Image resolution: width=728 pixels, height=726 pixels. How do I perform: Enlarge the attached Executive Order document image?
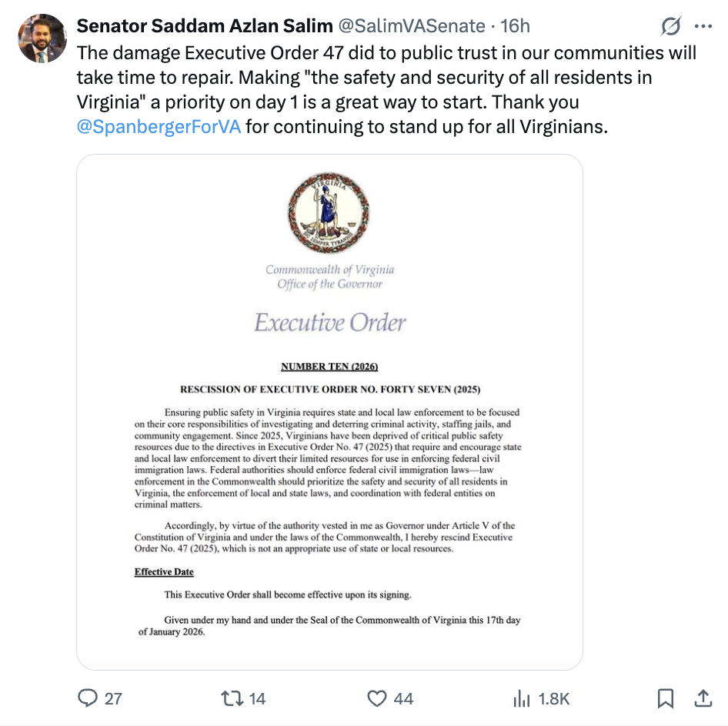click(329, 461)
